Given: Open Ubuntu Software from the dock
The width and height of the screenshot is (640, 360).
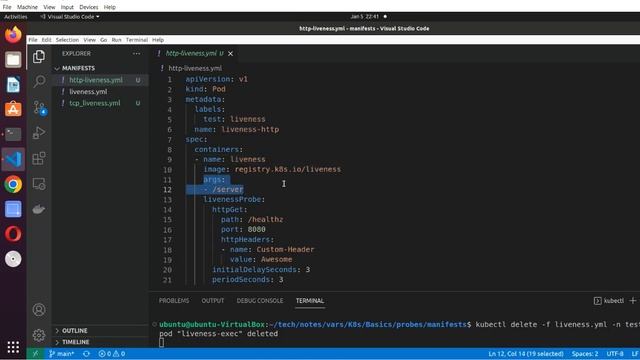Looking at the screenshot, I should [x=13, y=109].
